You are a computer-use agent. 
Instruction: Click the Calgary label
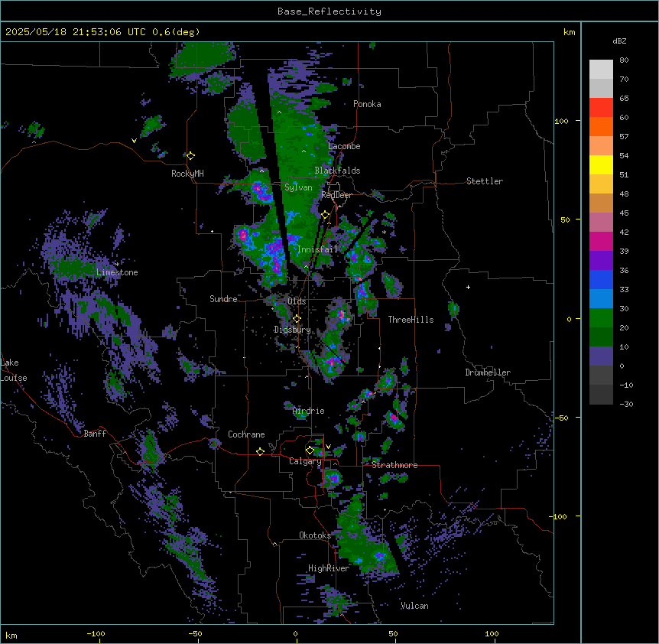click(x=305, y=461)
